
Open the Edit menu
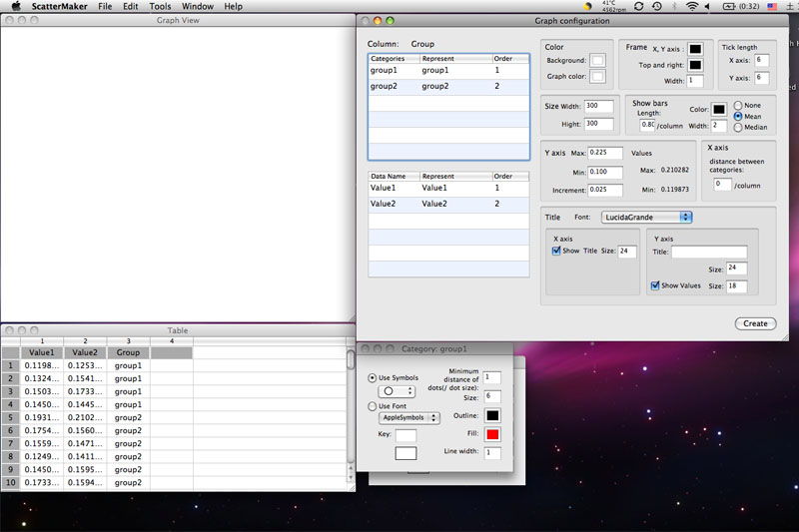[131, 6]
